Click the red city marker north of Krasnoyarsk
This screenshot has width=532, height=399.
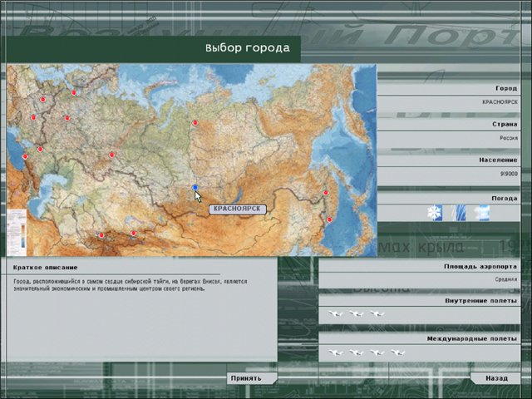195,123
